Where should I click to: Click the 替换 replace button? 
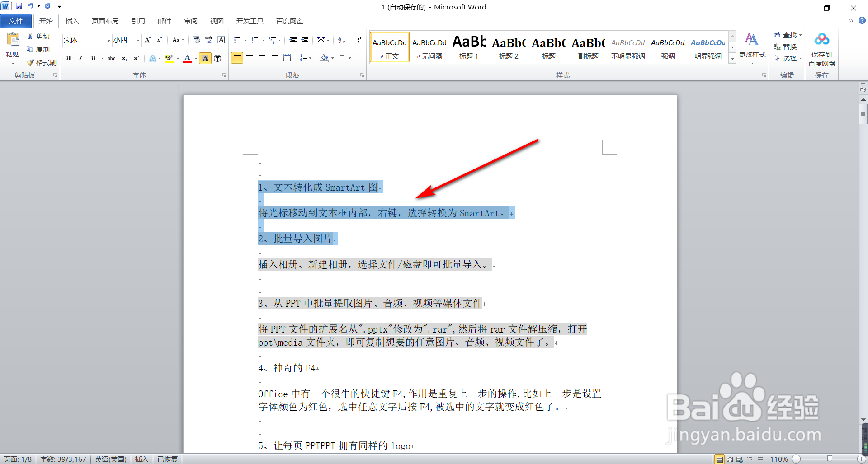[x=785, y=47]
